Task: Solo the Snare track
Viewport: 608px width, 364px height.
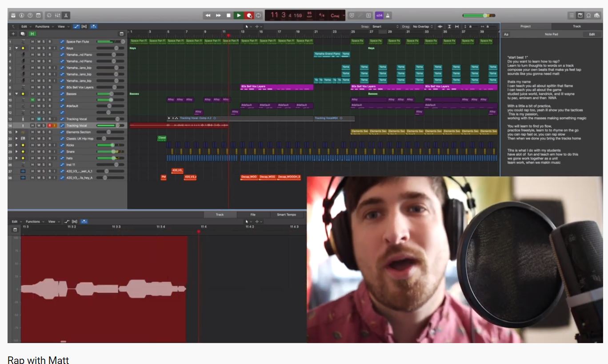Action: pos(44,152)
